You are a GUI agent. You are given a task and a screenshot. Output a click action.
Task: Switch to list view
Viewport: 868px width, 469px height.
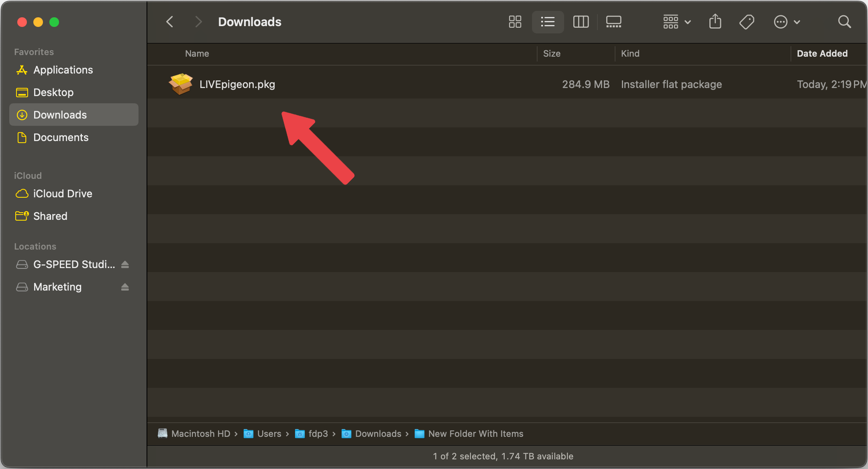pos(548,22)
